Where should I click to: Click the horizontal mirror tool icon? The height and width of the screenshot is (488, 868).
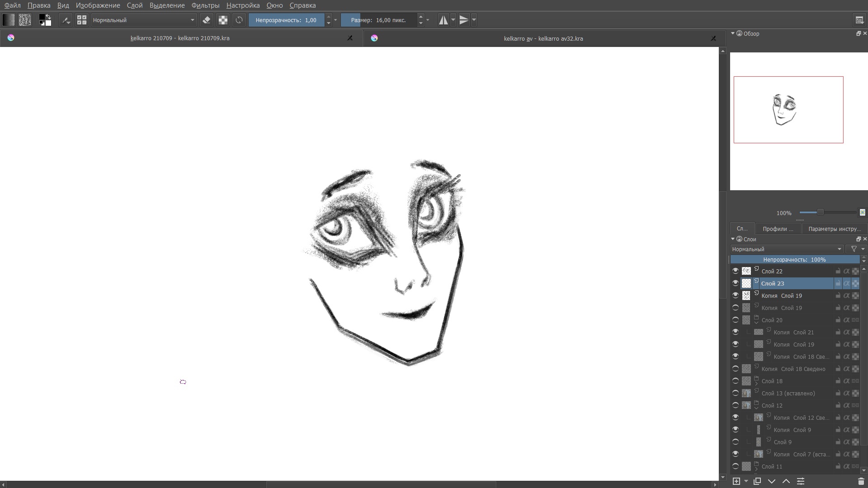tap(443, 20)
